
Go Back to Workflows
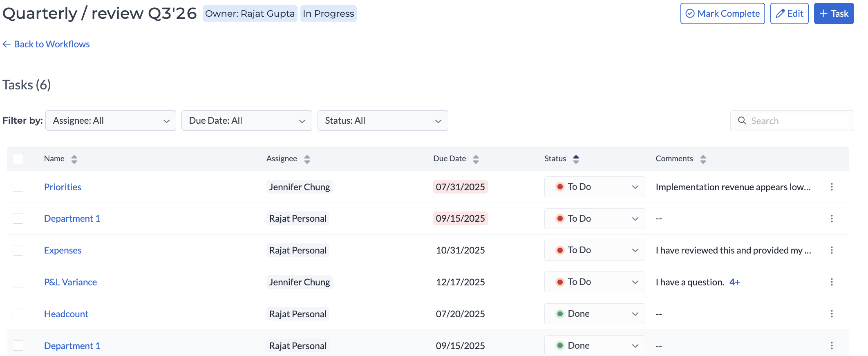tap(46, 44)
